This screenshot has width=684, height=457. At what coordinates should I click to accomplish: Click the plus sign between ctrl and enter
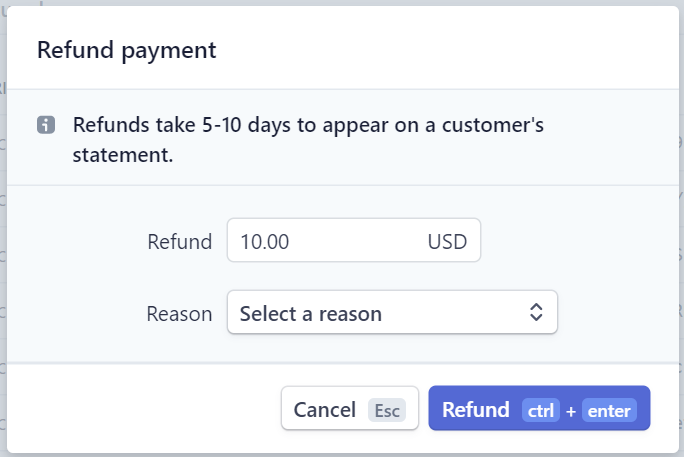click(571, 411)
